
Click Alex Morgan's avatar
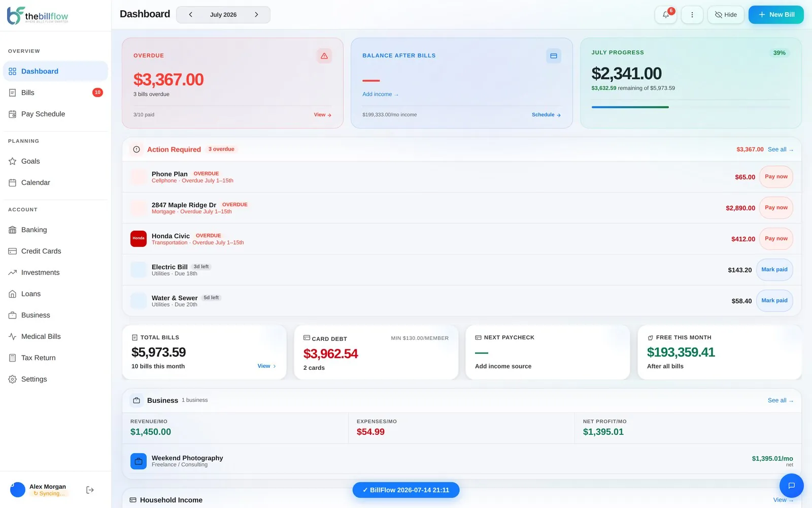(18, 490)
